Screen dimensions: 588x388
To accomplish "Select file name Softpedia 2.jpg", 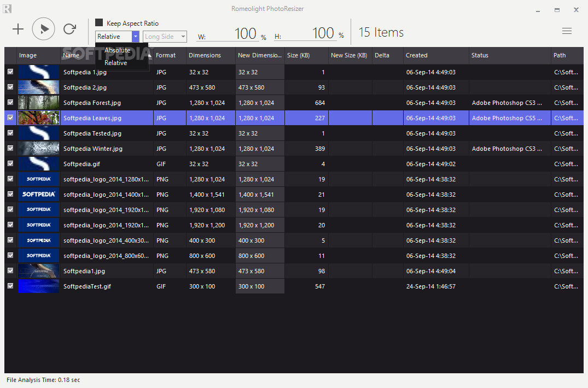I will [x=85, y=87].
